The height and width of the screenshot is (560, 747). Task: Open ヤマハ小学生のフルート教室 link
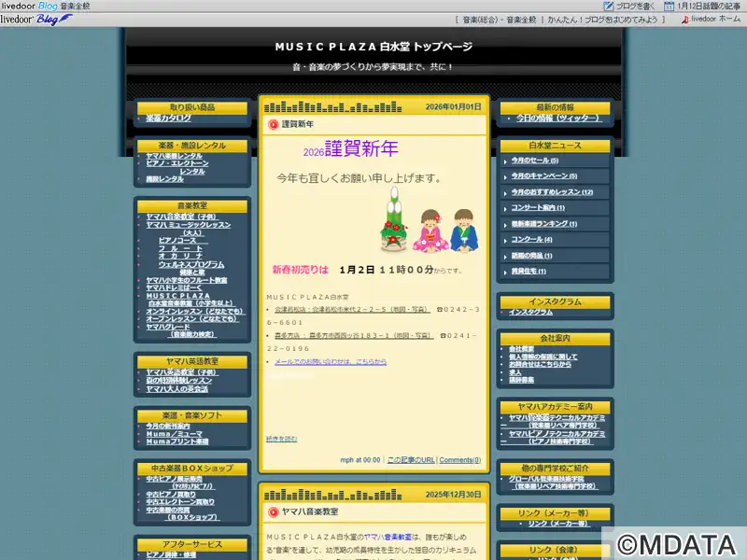pos(186,280)
